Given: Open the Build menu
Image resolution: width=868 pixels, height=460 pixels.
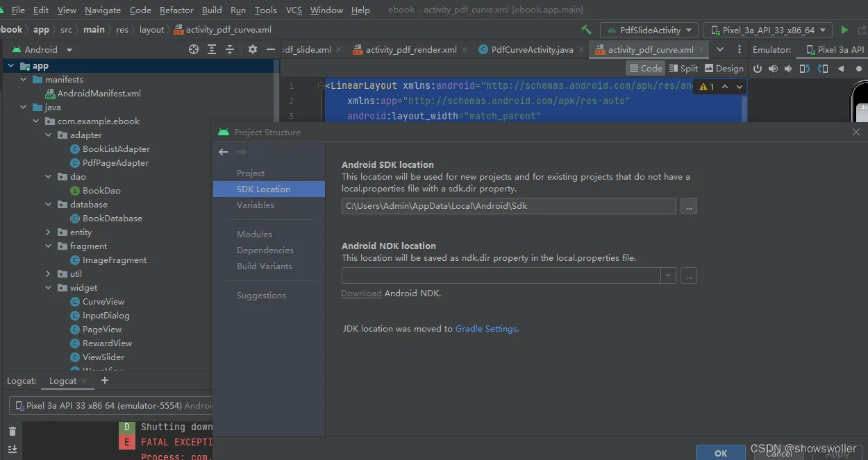Looking at the screenshot, I should 212,10.
